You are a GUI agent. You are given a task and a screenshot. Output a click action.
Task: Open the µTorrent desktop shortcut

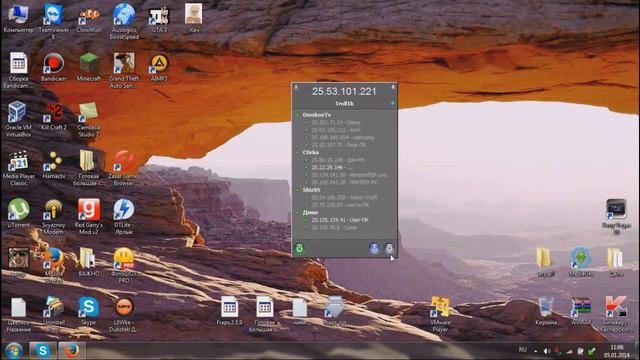point(18,213)
